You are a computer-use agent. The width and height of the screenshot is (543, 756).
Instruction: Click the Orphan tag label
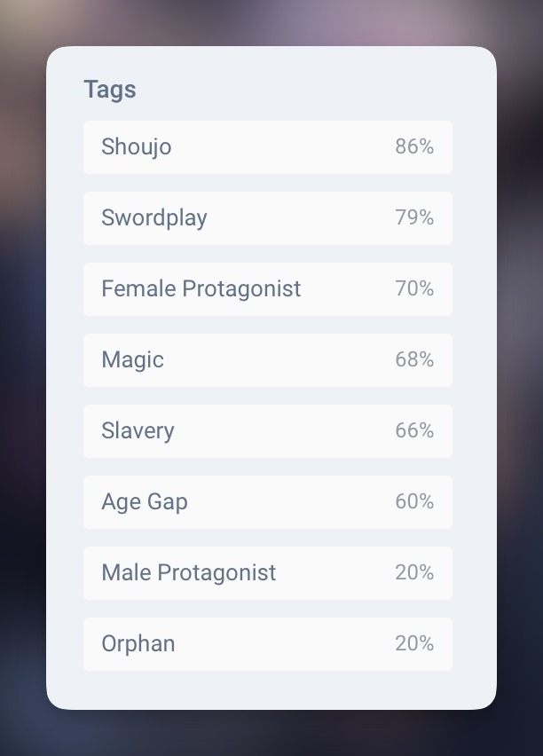pos(138,644)
